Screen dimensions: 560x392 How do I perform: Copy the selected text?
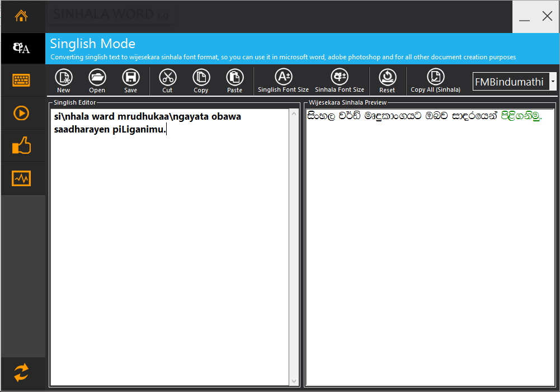(x=201, y=81)
